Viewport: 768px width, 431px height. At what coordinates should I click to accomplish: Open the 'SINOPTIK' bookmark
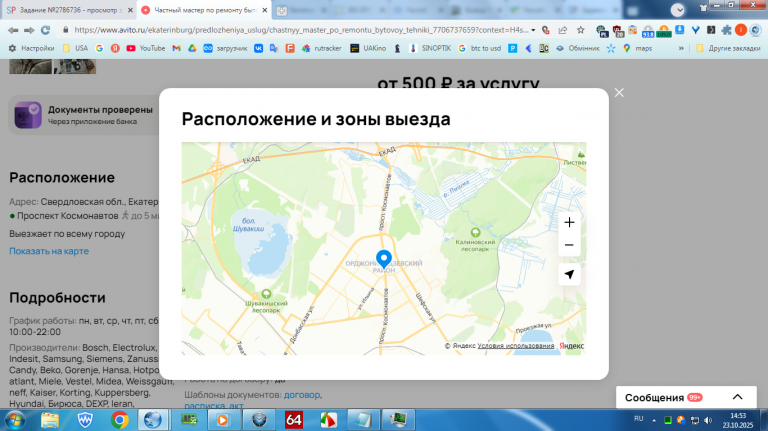click(430, 48)
